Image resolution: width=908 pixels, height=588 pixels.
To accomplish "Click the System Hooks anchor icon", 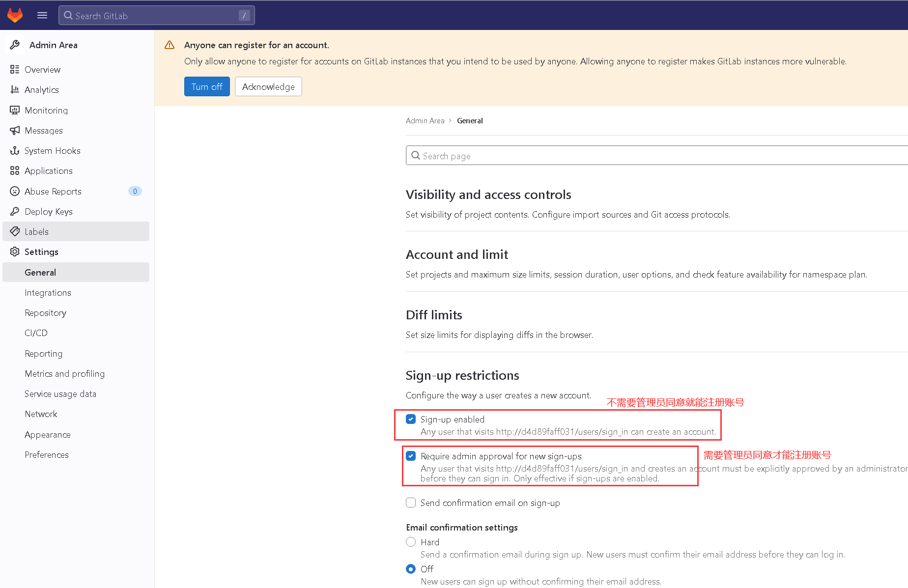I will (15, 150).
